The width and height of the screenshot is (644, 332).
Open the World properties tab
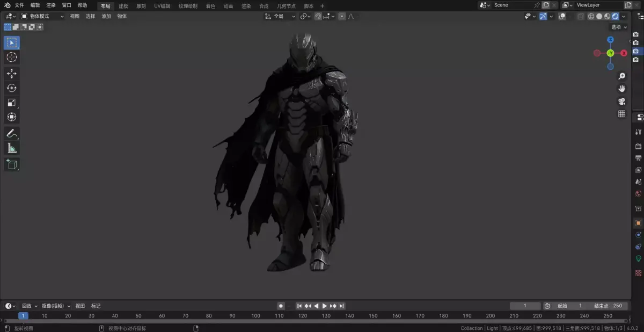[x=639, y=194]
